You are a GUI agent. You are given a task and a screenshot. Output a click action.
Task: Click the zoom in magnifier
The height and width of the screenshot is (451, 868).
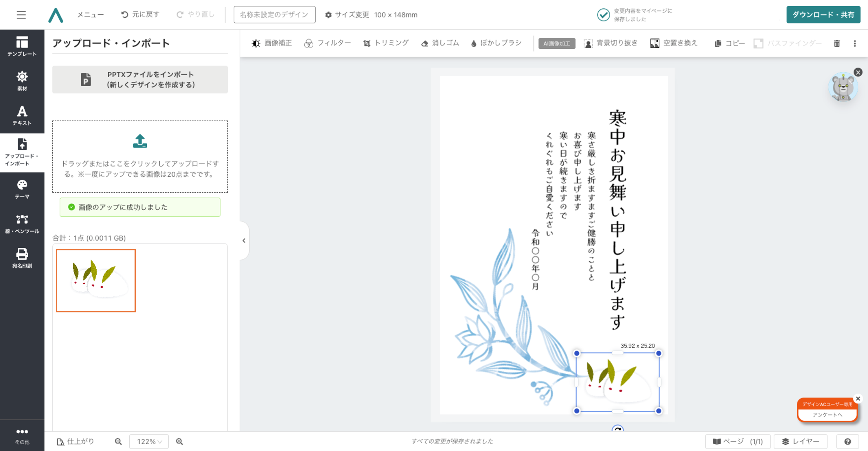(180, 441)
